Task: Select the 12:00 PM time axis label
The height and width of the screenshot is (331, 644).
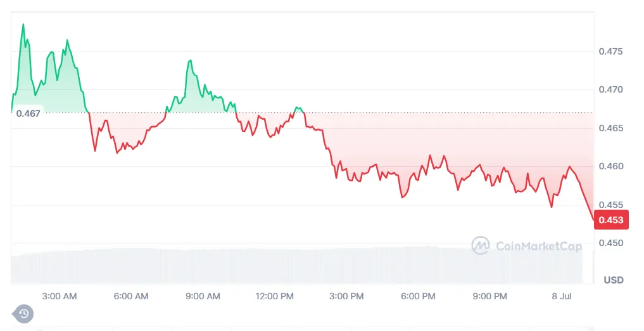Action: pos(274,296)
